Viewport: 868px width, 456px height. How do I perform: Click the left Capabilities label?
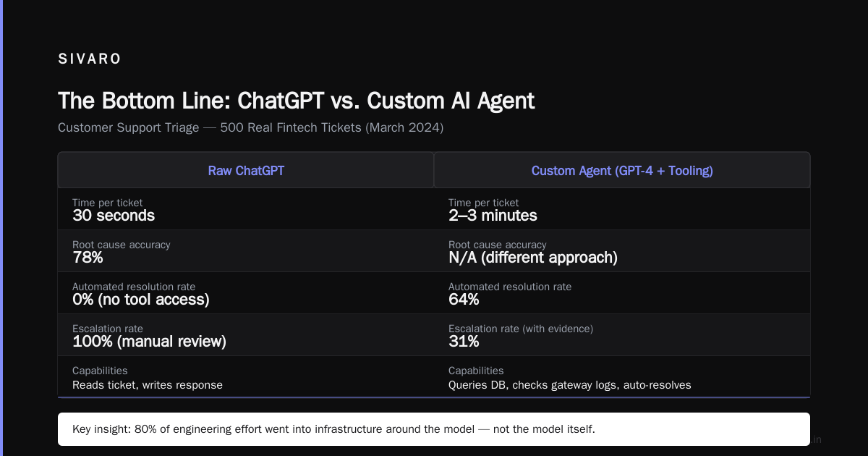point(100,371)
